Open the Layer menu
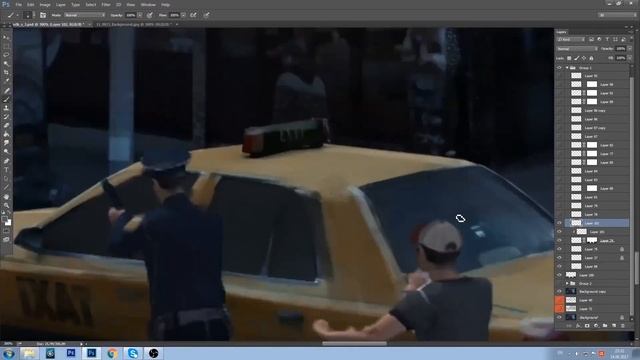 click(61, 4)
